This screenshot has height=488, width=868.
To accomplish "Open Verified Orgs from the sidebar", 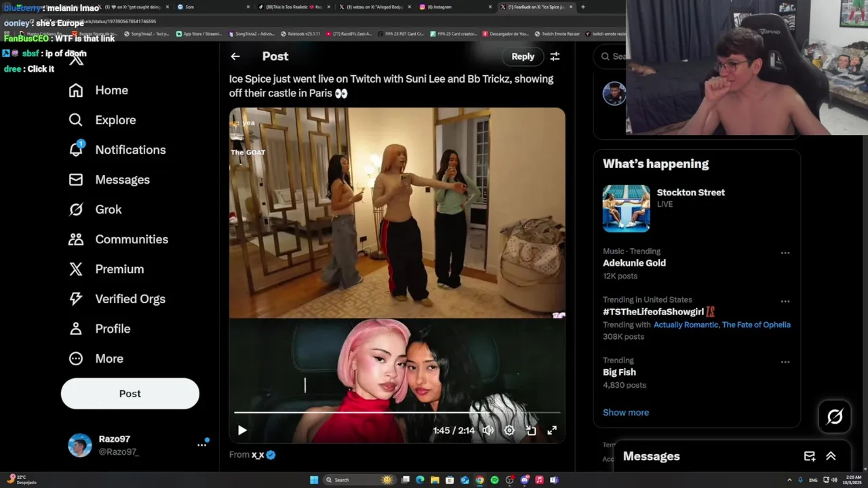I will [117, 299].
